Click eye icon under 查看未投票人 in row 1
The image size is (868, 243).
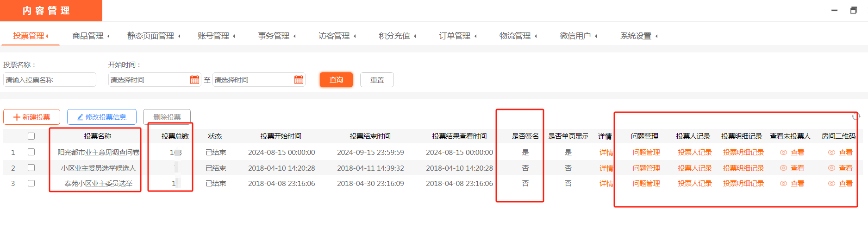pos(783,153)
